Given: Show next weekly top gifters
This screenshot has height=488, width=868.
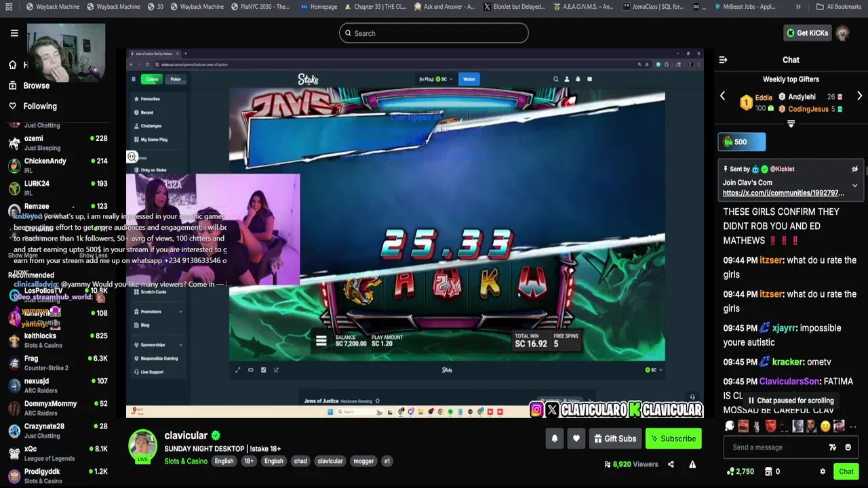Looking at the screenshot, I should click(x=859, y=96).
